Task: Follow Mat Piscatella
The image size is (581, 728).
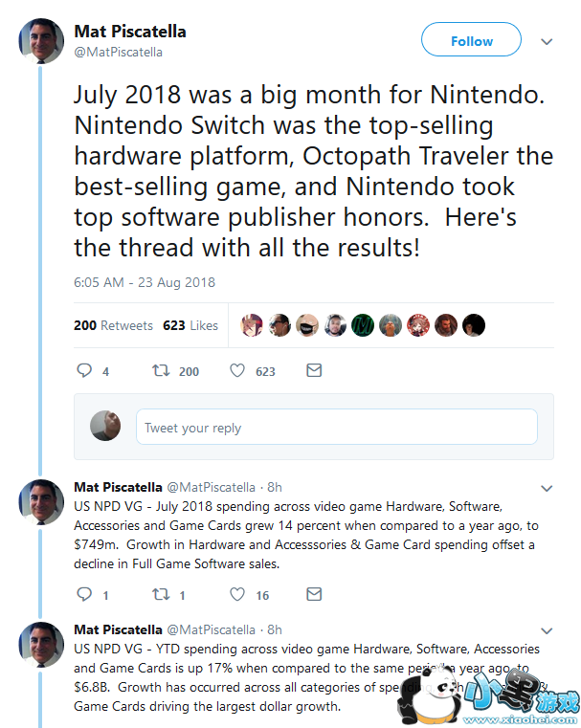Action: (x=471, y=41)
